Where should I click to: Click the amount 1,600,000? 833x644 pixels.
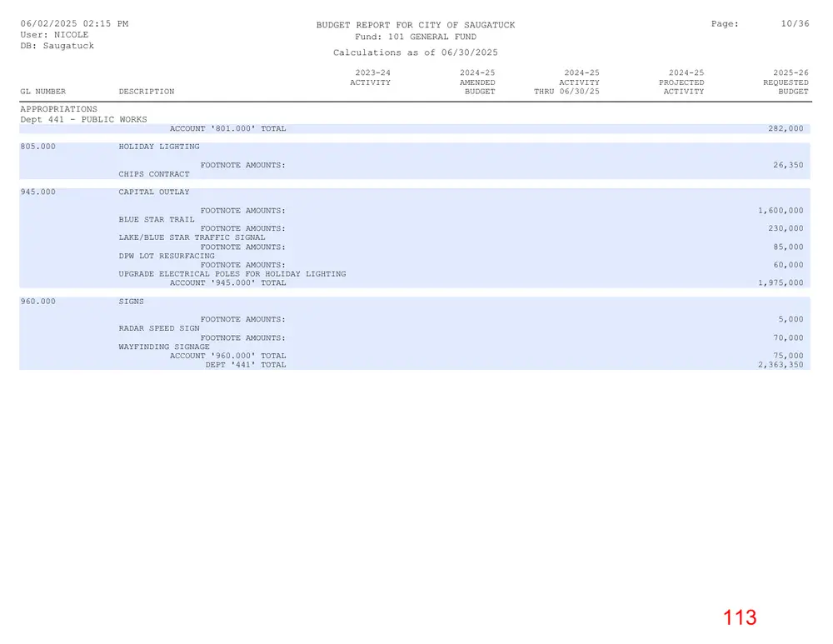pos(781,211)
